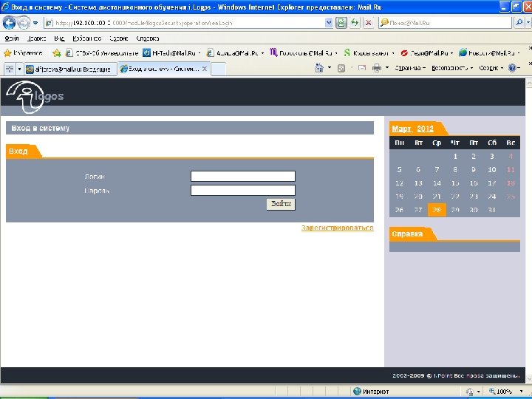The width and height of the screenshot is (532, 399).
Task: Click the Вход section tab
Action: [18, 151]
